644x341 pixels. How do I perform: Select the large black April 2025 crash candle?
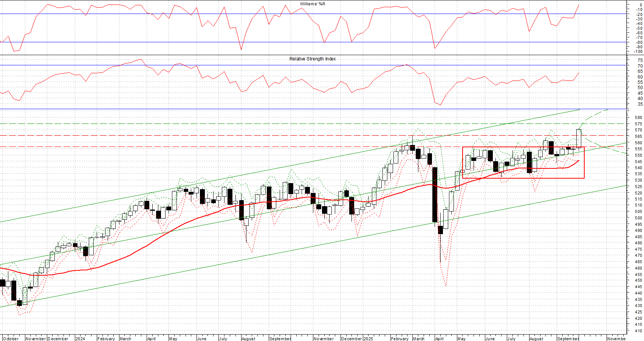(435, 194)
